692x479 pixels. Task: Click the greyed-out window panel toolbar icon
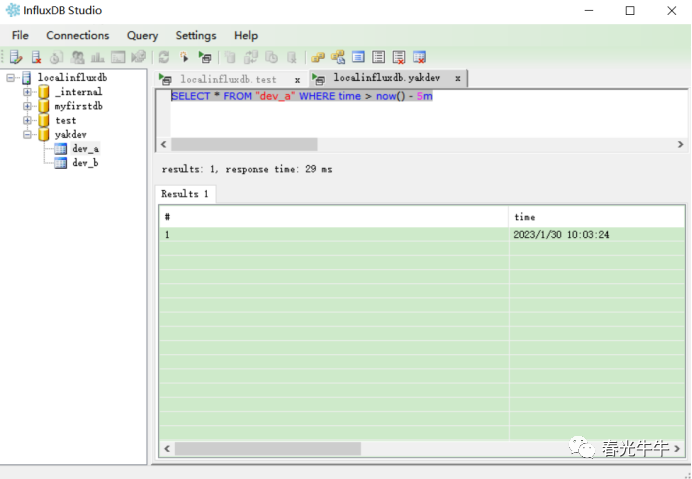118,57
